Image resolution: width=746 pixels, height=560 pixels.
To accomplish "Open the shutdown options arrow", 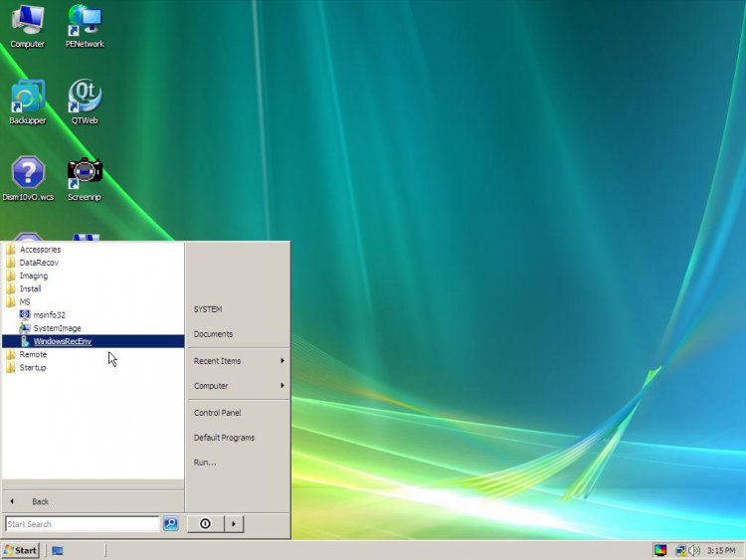I will (x=234, y=524).
